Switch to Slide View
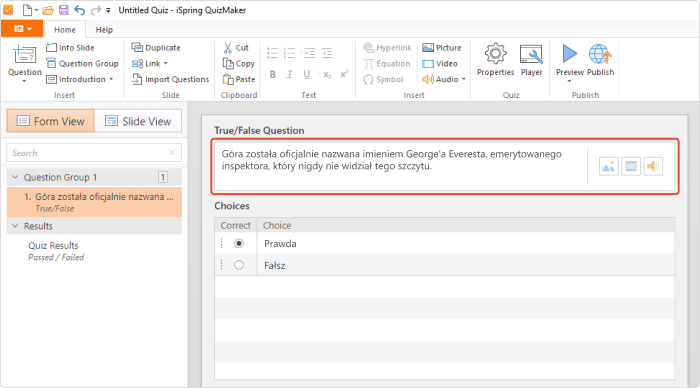The width and height of the screenshot is (700, 388). click(138, 121)
